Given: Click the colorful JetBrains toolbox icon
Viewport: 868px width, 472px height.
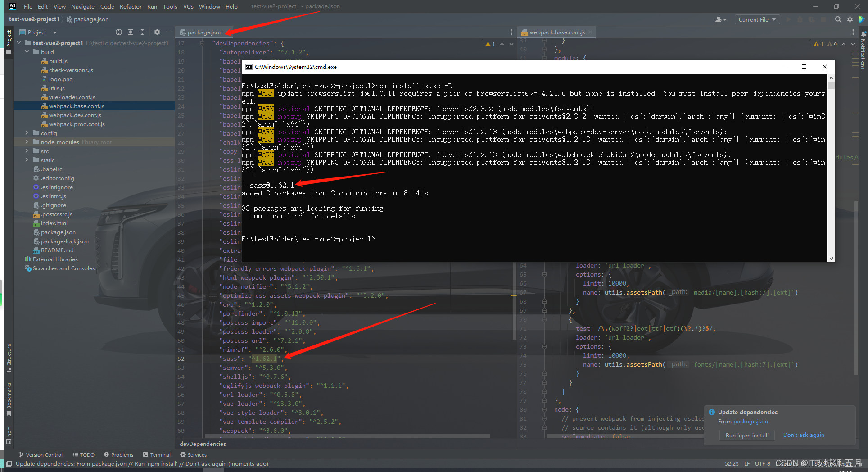Looking at the screenshot, I should [x=861, y=19].
